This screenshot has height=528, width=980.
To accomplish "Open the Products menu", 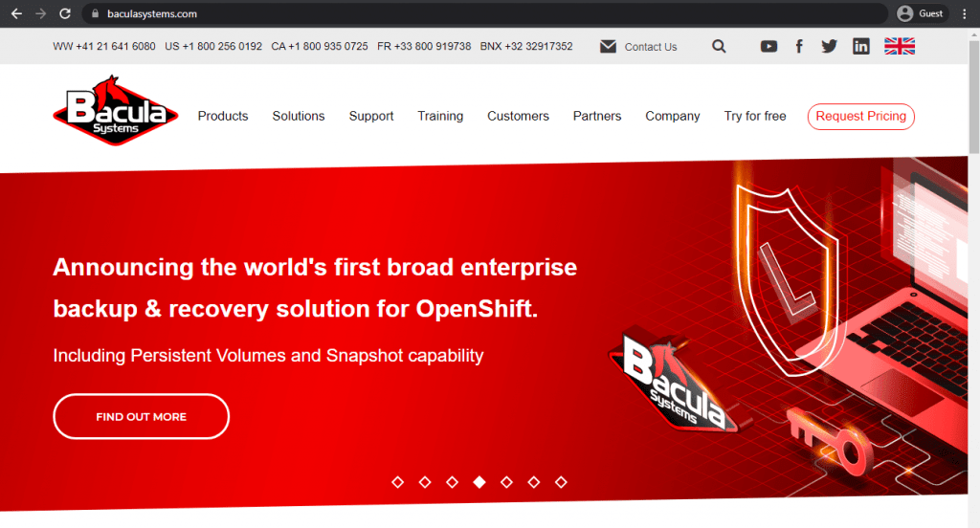I will pos(223,117).
